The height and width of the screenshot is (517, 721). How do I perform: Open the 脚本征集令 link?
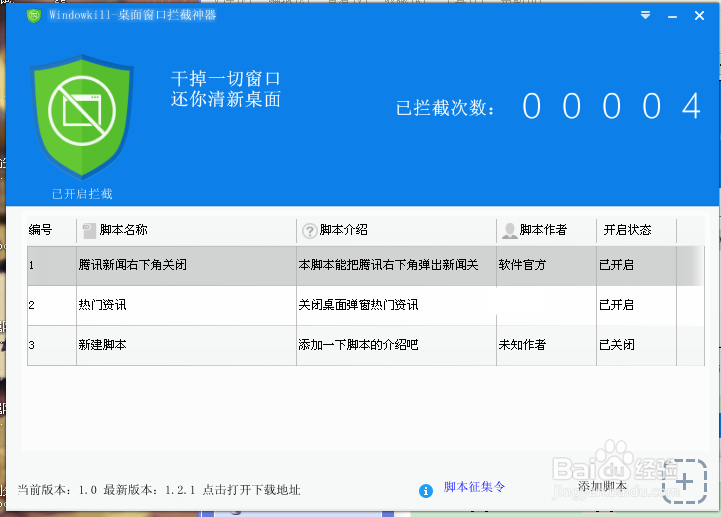pos(474,487)
